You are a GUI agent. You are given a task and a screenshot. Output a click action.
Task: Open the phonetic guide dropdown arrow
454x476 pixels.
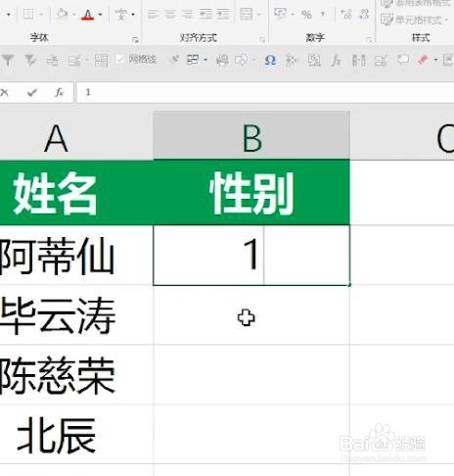click(133, 15)
